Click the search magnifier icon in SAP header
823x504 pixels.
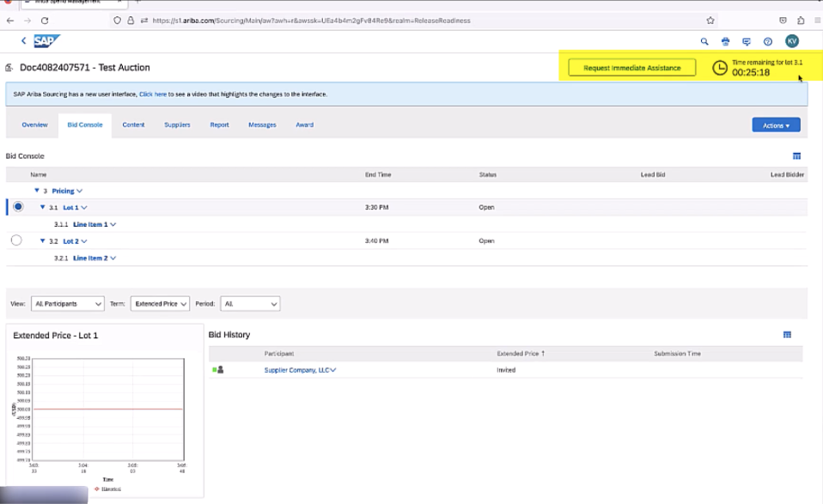[704, 41]
